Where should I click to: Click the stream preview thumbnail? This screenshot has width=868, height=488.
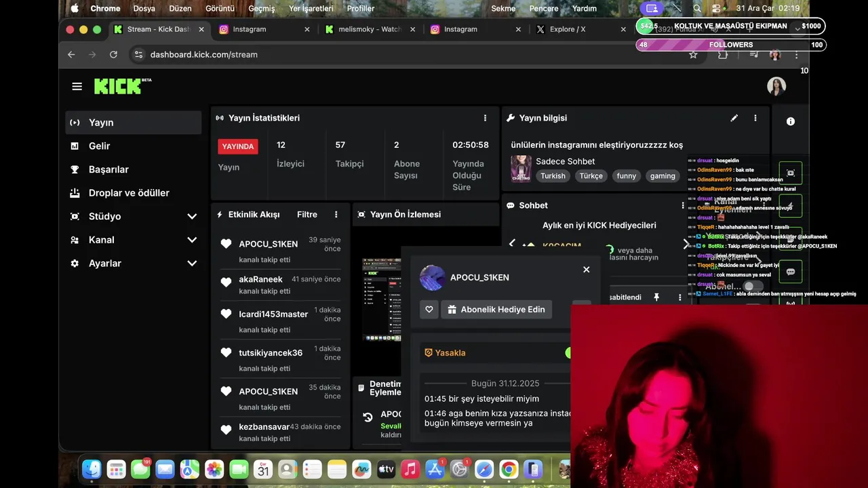click(381, 298)
